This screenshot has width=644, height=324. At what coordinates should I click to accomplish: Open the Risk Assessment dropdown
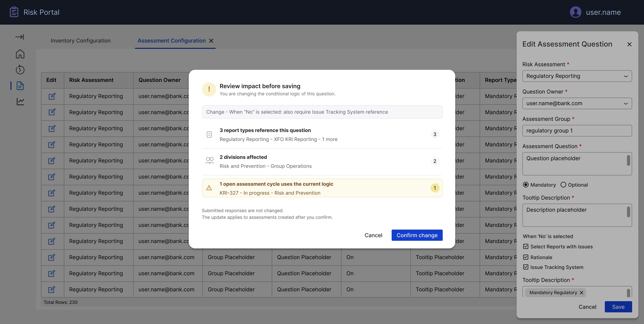coord(577,76)
